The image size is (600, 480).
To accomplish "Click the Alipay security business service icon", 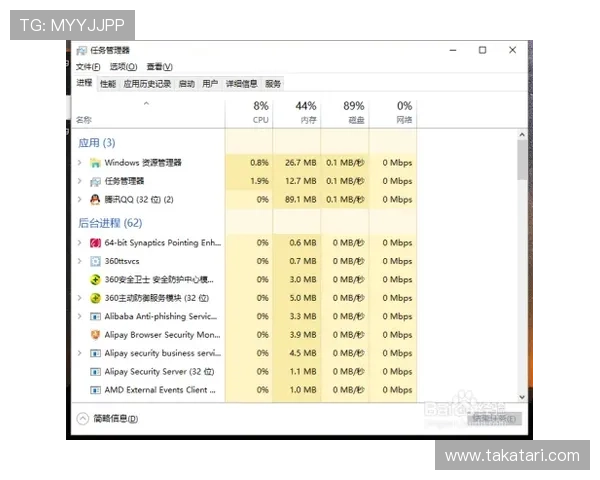I will point(95,353).
